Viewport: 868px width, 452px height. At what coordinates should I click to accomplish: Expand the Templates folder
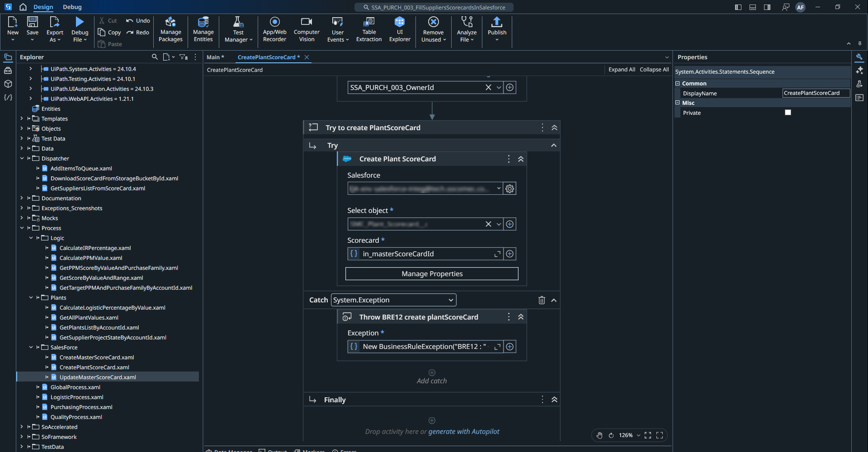click(22, 119)
